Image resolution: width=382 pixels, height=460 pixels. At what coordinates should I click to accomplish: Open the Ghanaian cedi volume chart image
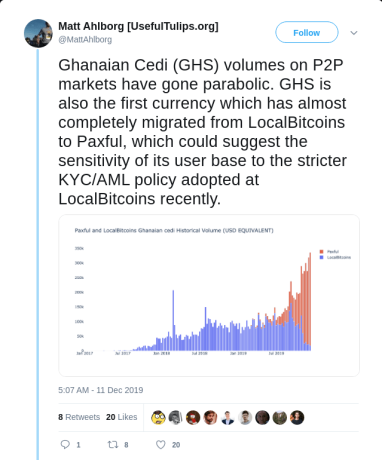(x=209, y=296)
